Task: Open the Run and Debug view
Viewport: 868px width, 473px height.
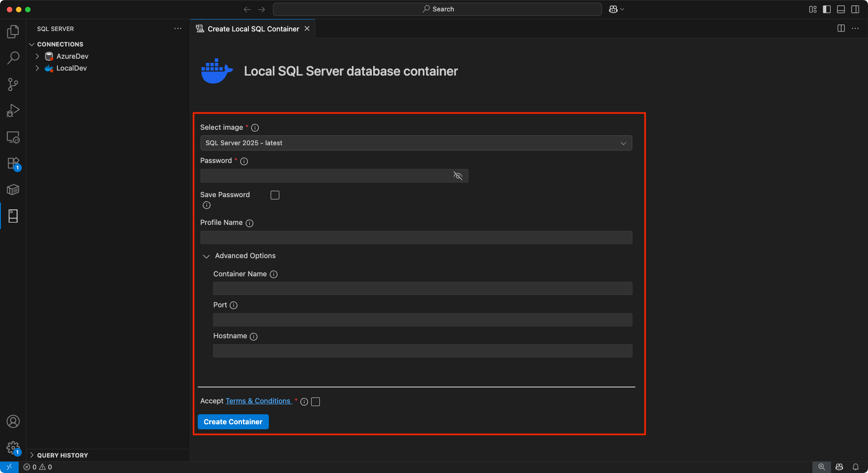Action: (x=13, y=110)
